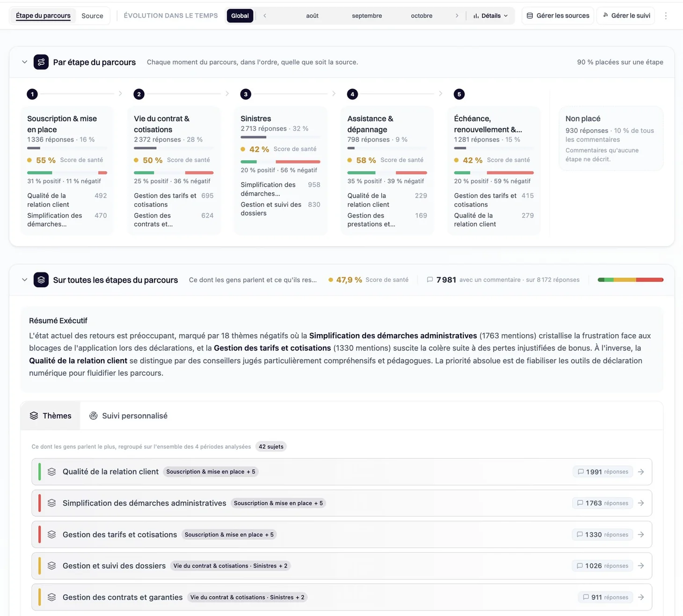Open the arrow of the 'Gestion des contrats et garanties' row
The image size is (683, 616).
641,597
